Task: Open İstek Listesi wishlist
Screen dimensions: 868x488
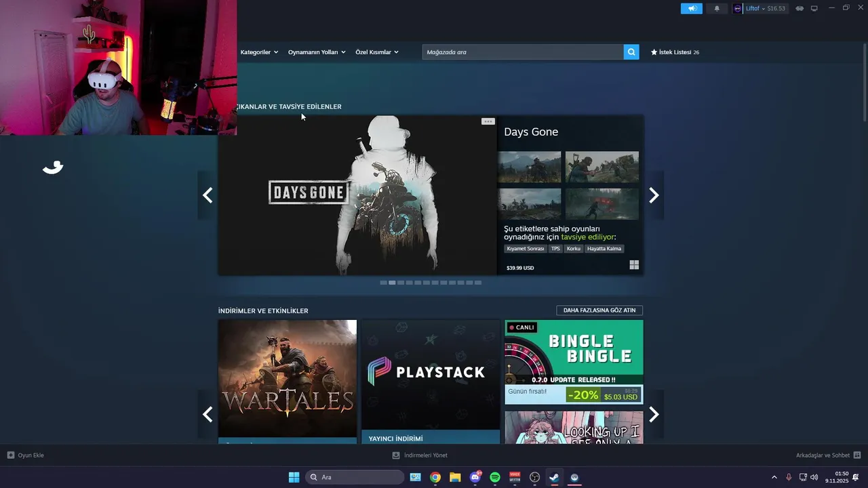Action: (x=675, y=52)
